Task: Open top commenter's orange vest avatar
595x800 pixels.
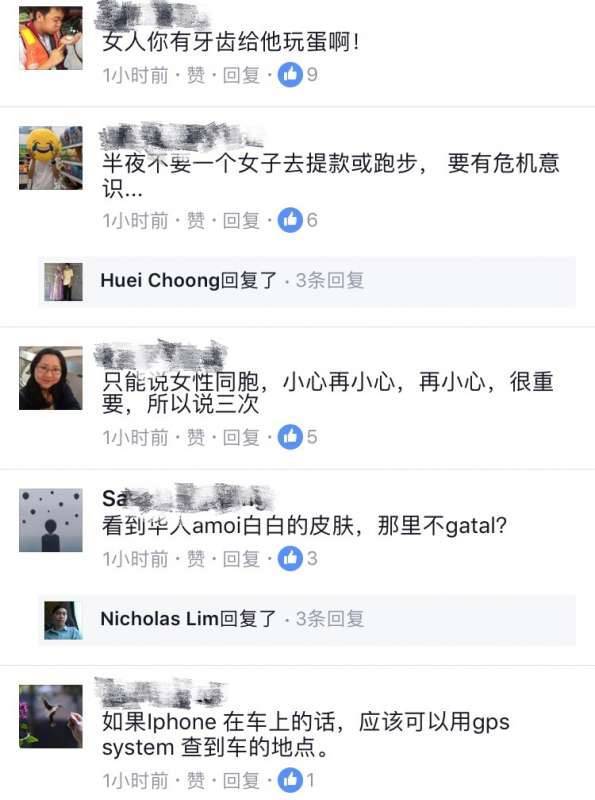Action: pos(51,38)
